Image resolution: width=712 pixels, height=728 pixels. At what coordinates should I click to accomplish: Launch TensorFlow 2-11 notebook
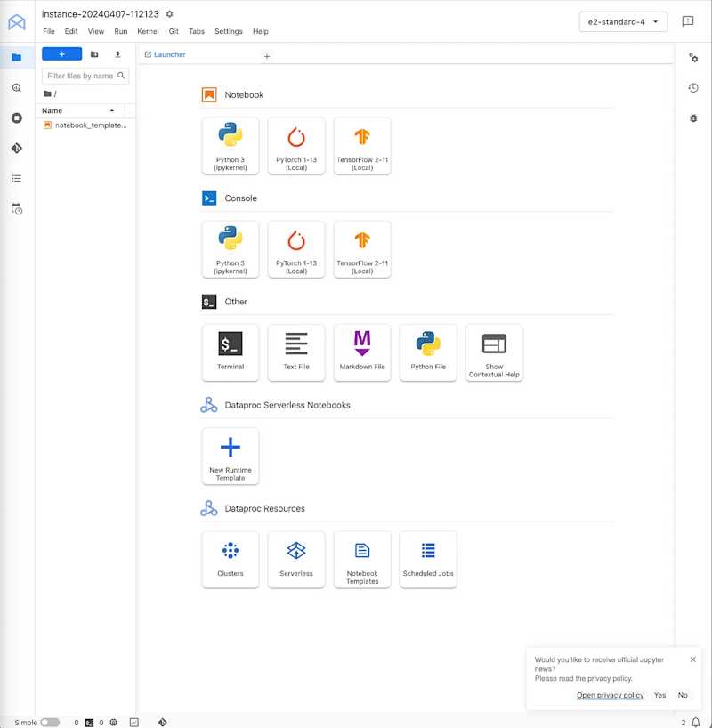pyautogui.click(x=362, y=146)
